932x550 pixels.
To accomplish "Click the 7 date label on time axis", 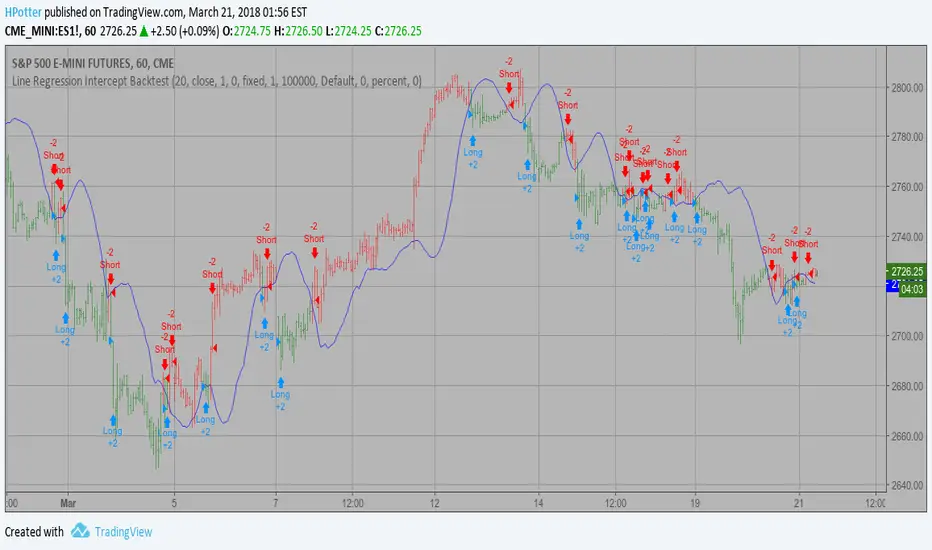I will point(276,503).
